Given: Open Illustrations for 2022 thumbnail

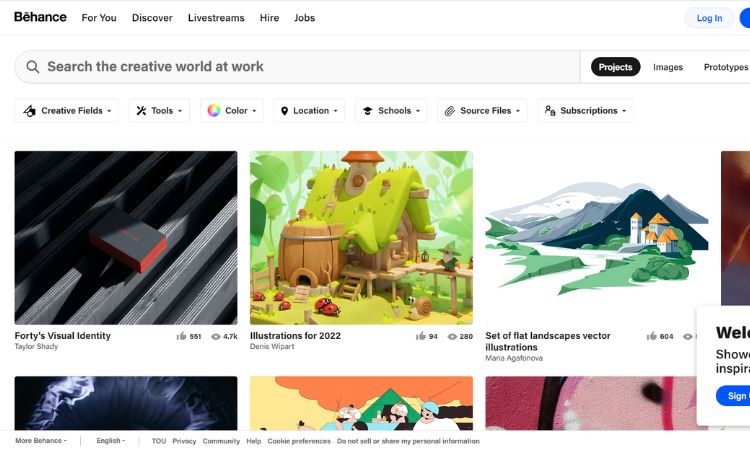Looking at the screenshot, I should tap(361, 238).
